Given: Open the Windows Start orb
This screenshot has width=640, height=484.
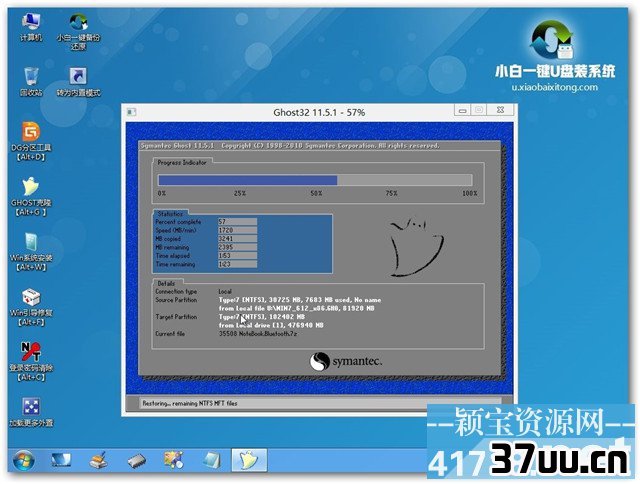Looking at the screenshot, I should (24, 460).
